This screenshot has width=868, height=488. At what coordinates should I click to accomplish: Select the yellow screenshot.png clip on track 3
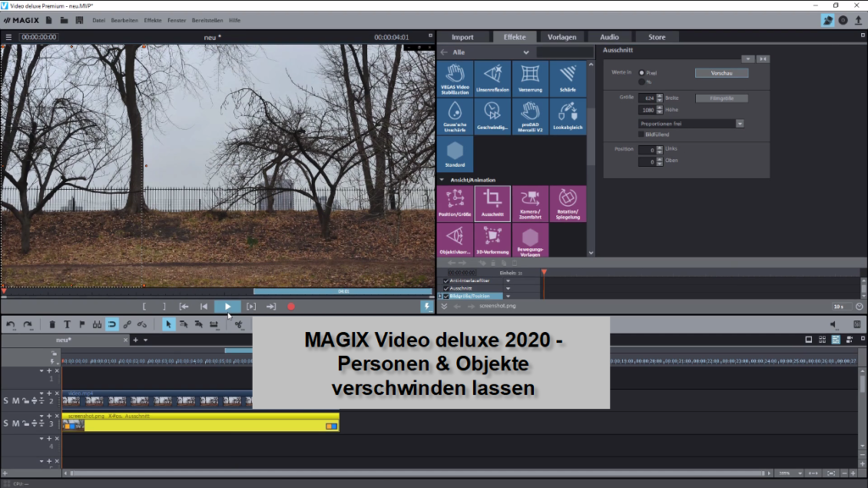tap(200, 424)
